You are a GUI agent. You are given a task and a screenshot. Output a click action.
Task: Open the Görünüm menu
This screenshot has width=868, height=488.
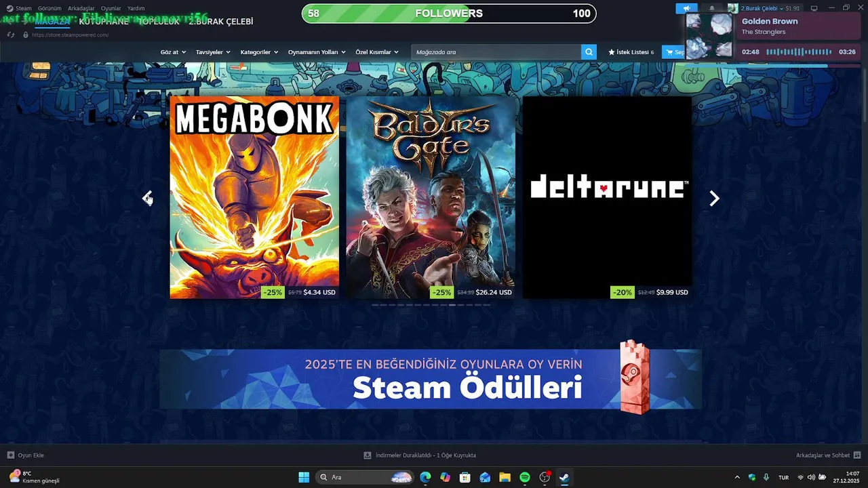pos(50,8)
